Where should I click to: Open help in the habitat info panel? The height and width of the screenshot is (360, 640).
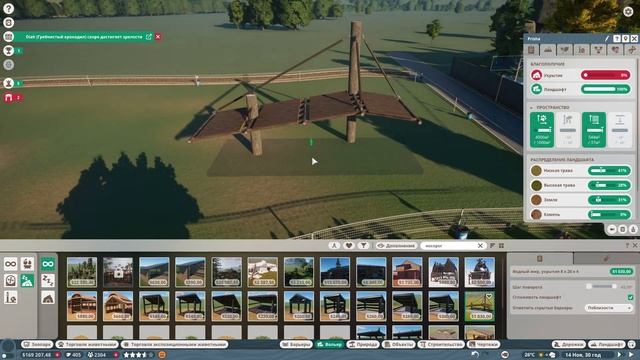(617, 39)
